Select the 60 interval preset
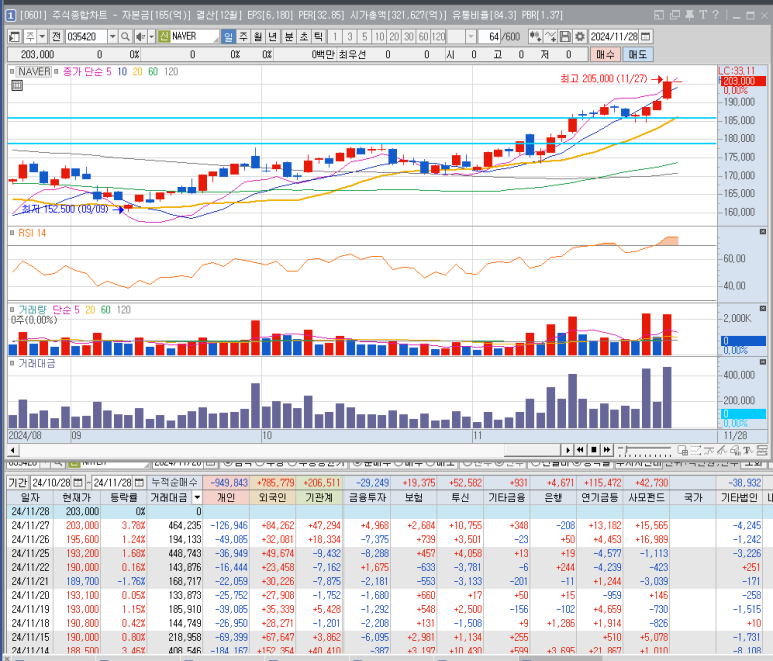The height and width of the screenshot is (661, 773). (x=423, y=36)
